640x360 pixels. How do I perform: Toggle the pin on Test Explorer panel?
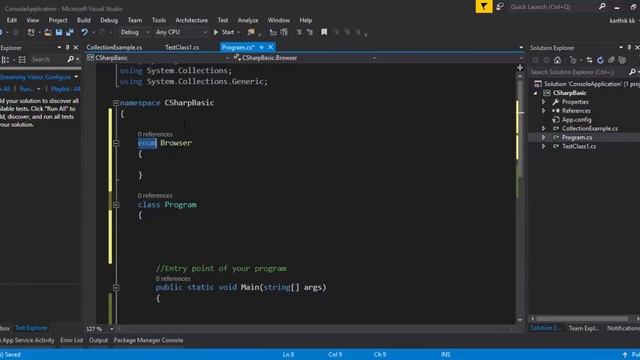pos(67,48)
